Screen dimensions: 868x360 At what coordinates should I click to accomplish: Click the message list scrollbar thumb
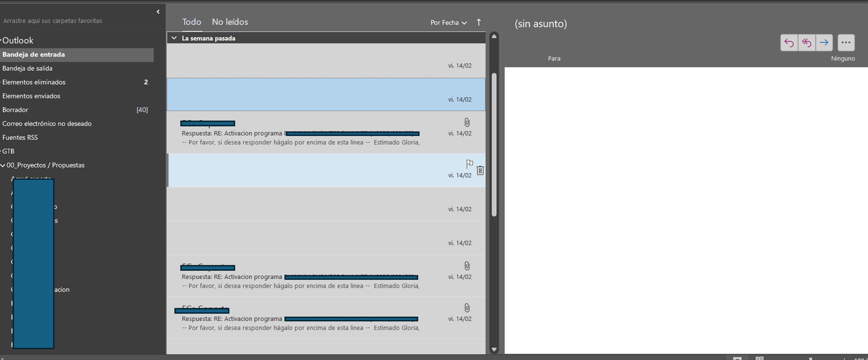click(494, 145)
